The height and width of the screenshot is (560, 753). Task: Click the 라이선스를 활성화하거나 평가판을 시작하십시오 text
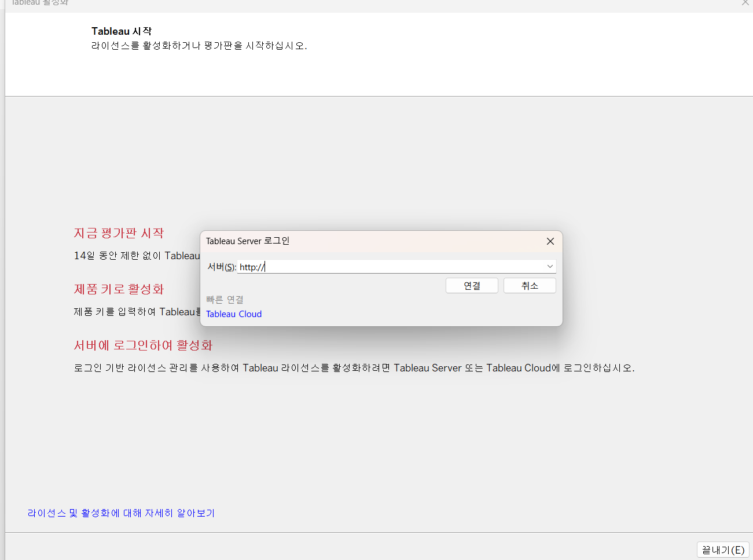[199, 46]
